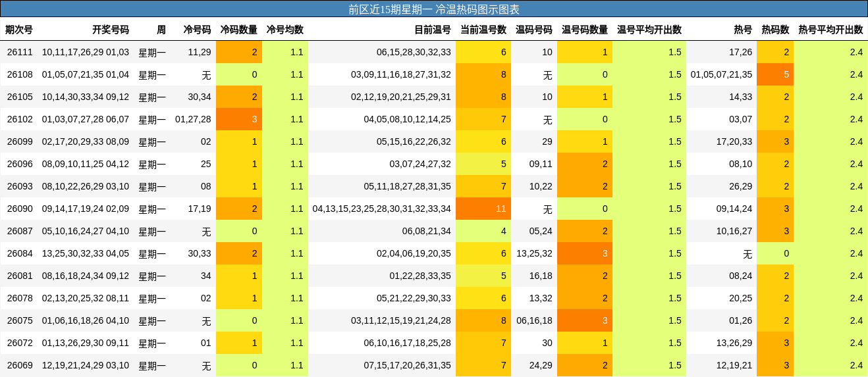Click warm numbers 02,04,06,19,20,35
Screen dimensions: 868x377
[414, 253]
